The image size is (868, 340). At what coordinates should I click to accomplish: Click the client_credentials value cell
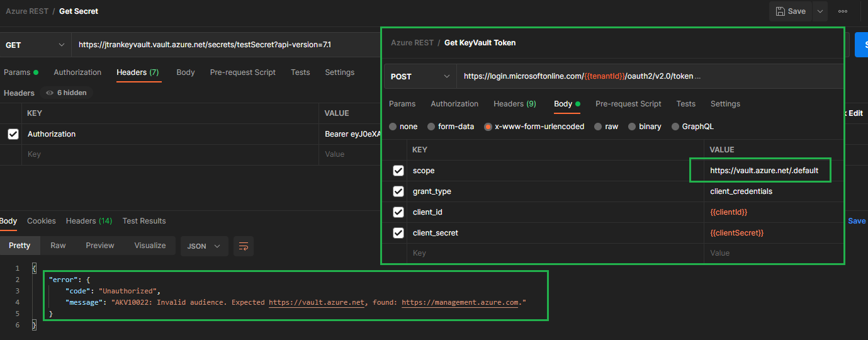coord(773,191)
